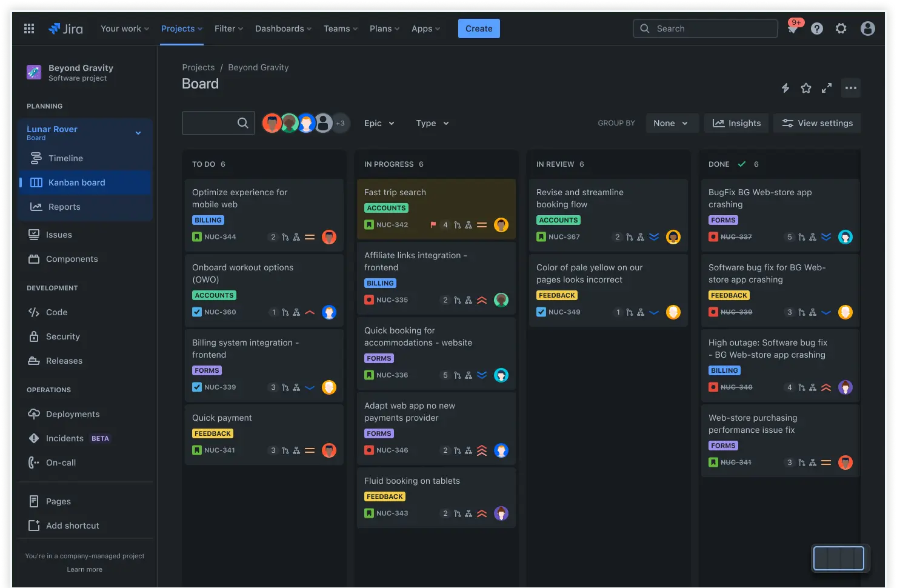Click the horizontal scrollbar at bottom right
897x588 pixels.
click(x=839, y=558)
